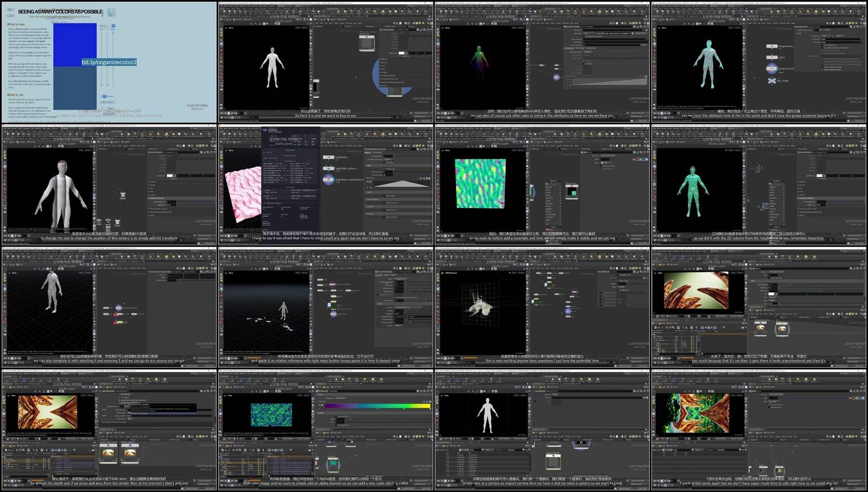Select the circled node with the teal thumbnail
The height and width of the screenshot is (492, 868).
click(333, 465)
